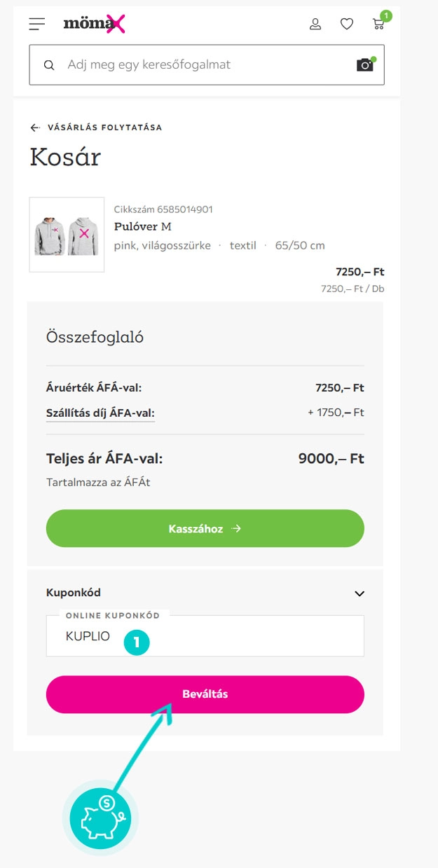Start image search with camera icon

(x=365, y=65)
